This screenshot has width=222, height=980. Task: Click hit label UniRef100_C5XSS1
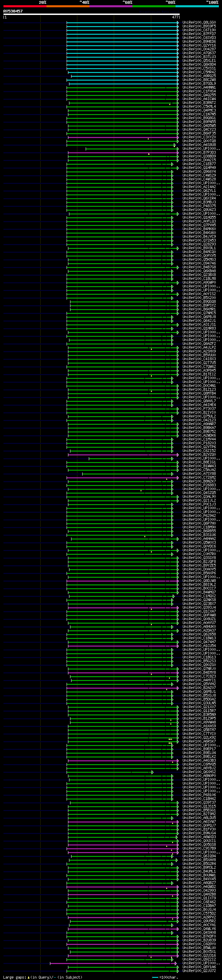[x=199, y=68]
